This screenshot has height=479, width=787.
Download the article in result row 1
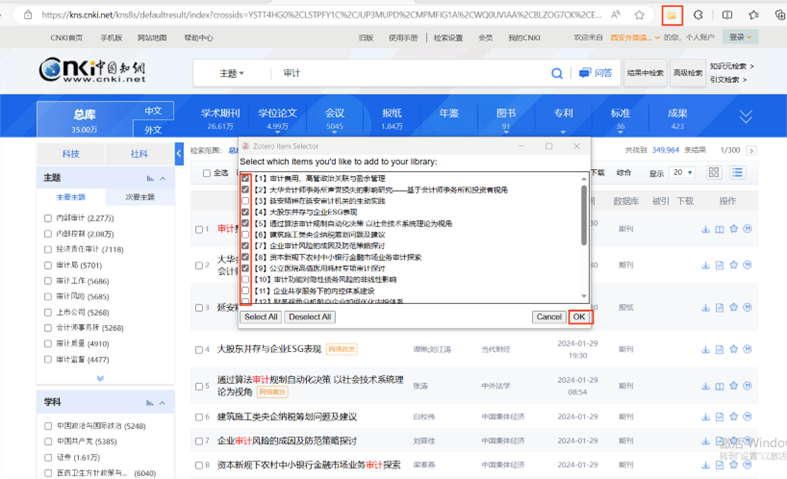coord(705,229)
